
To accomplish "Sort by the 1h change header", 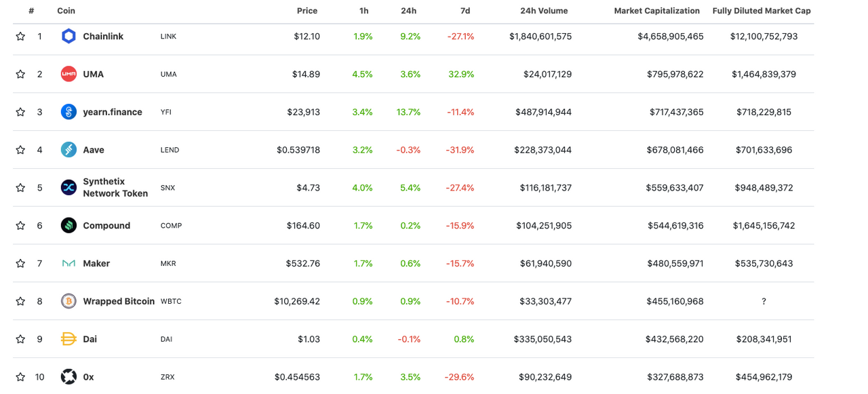I will [x=364, y=11].
